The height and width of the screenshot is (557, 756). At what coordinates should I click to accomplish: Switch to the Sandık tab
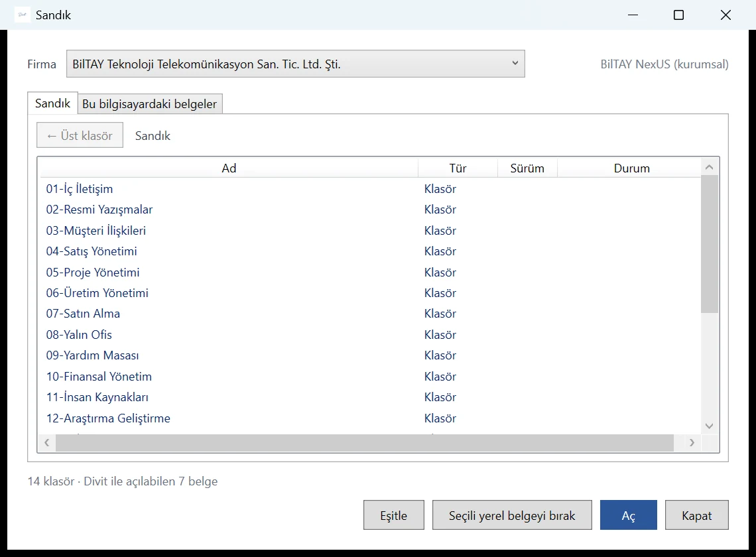pos(52,103)
